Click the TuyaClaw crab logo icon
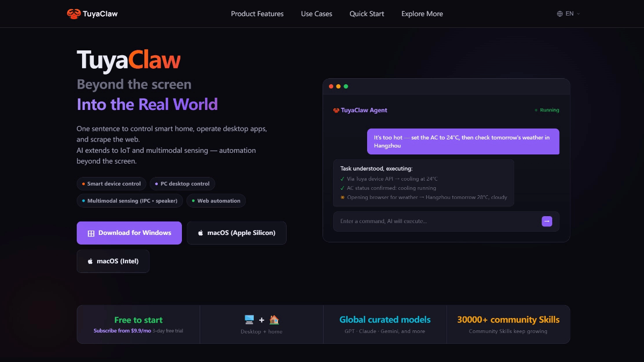 [x=74, y=14]
